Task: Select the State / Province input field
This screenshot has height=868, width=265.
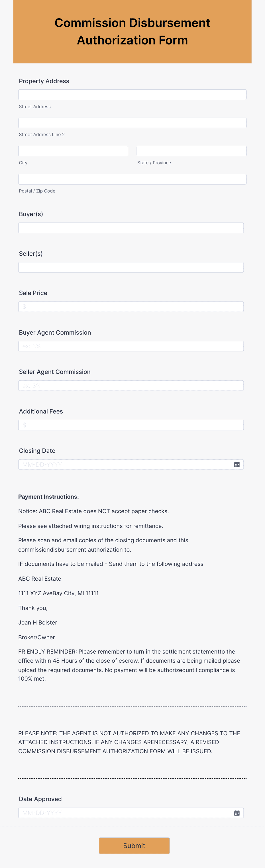Action: 191,151
